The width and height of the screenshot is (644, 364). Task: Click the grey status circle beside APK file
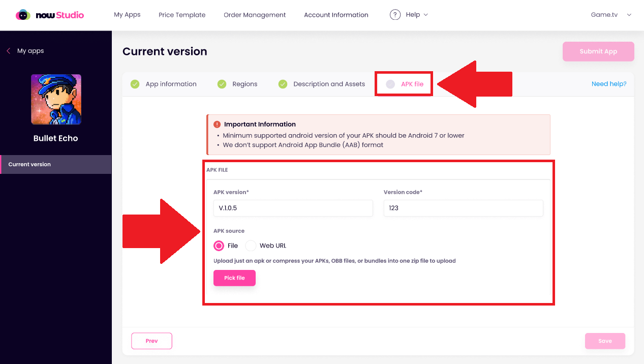click(390, 84)
